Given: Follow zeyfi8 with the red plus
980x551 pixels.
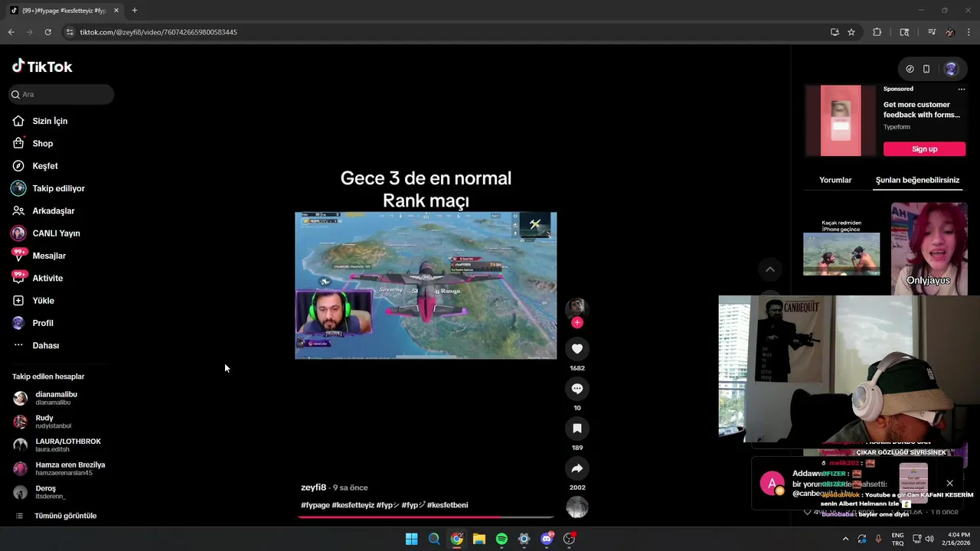Looking at the screenshot, I should pos(577,323).
